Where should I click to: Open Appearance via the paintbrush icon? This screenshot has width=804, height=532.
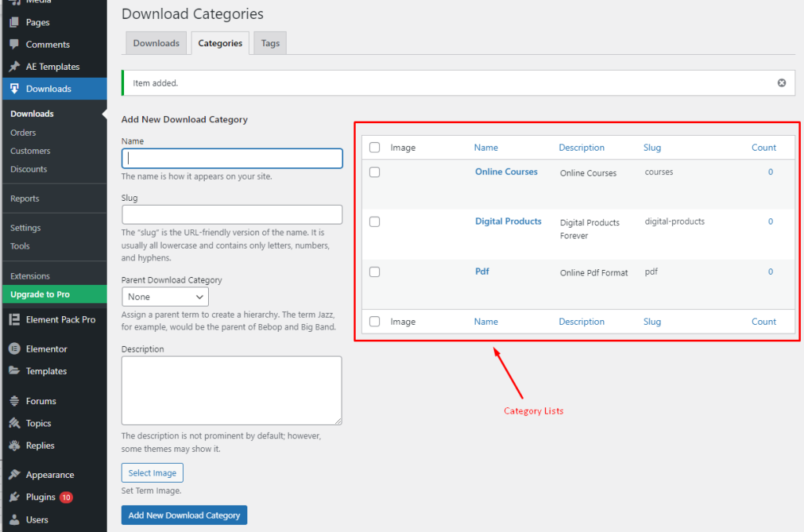14,475
